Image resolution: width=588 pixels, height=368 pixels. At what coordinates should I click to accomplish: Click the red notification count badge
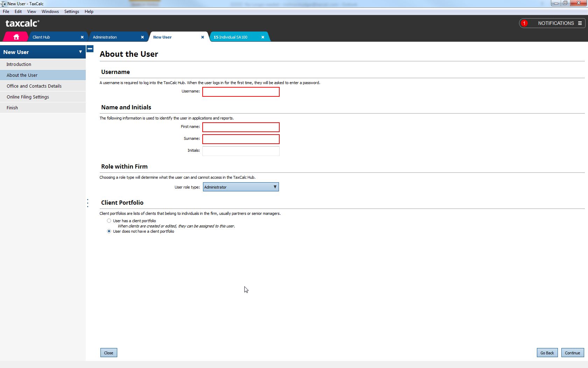(524, 23)
